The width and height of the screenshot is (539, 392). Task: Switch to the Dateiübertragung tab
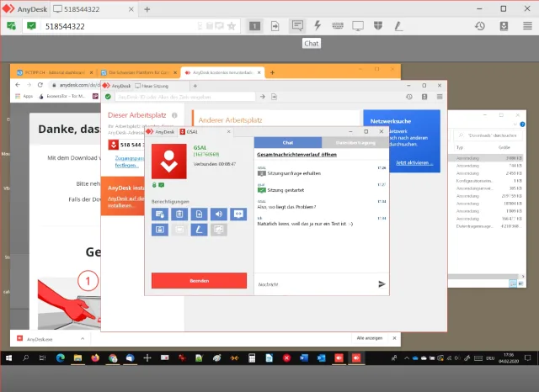point(355,142)
